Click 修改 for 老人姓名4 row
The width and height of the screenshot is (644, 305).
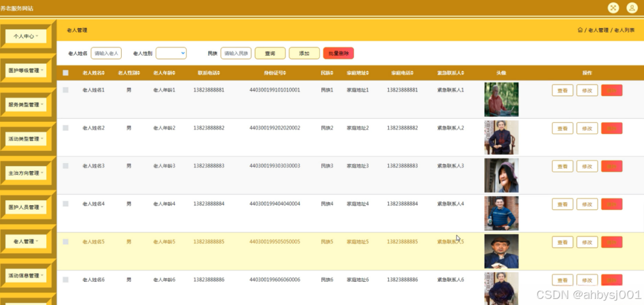pos(587,204)
